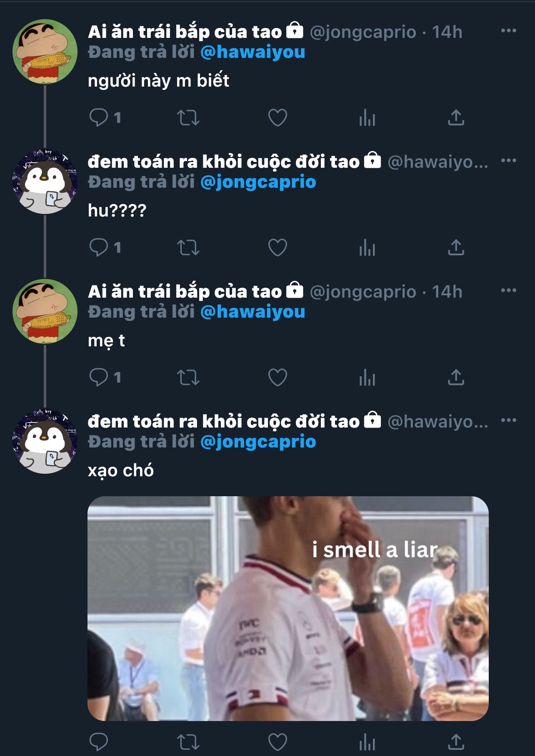Screen dimensions: 535x756
Task: Open more options for the "xạo chó" tweet
Action: 509,420
